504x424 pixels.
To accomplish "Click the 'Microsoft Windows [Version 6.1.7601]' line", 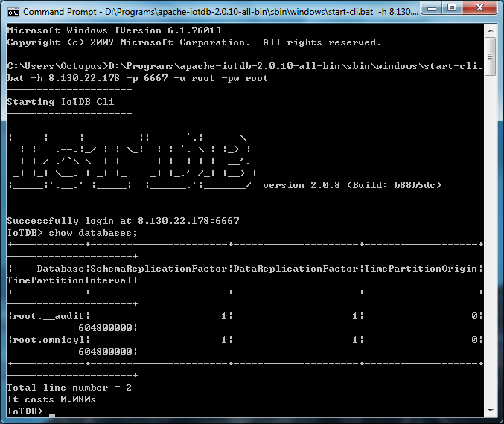I will point(115,30).
